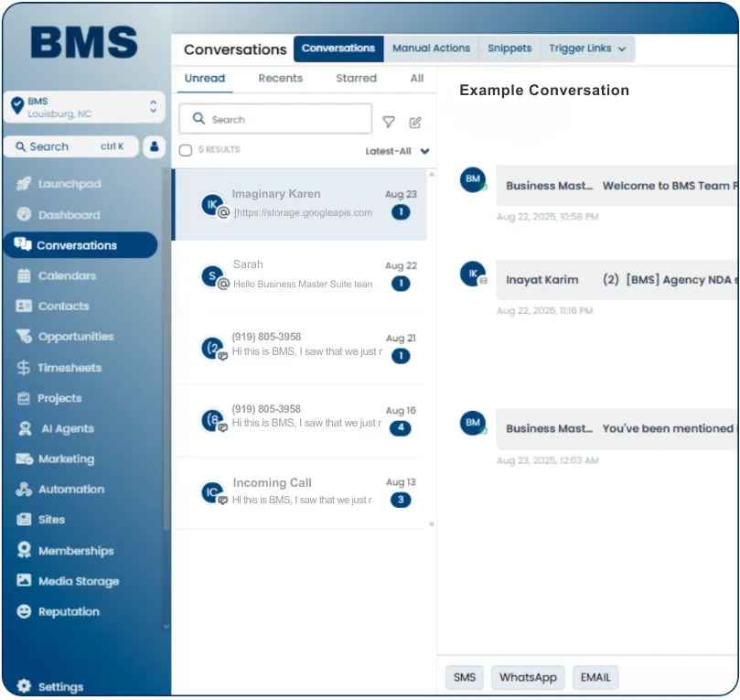Click the sidebar menu scrollbar
Image resolution: width=740 pixels, height=700 pixels.
point(166,350)
